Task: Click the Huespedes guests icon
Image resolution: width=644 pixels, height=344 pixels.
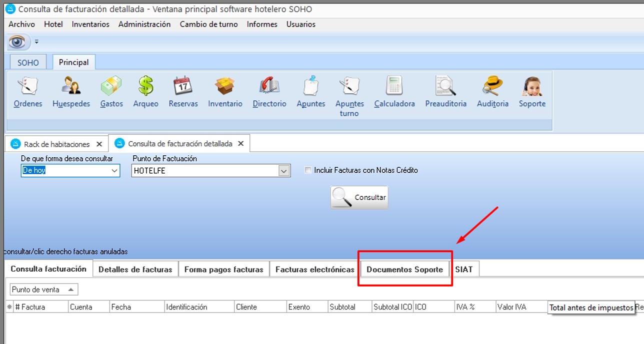Action: pyautogui.click(x=71, y=86)
